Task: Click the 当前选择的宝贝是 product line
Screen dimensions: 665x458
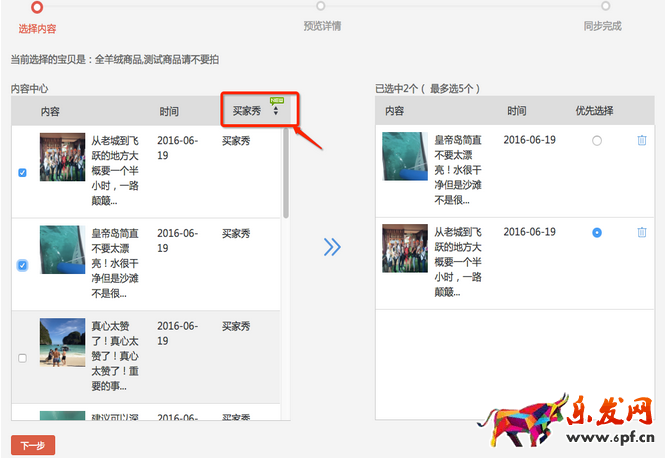Action: pyautogui.click(x=115, y=60)
